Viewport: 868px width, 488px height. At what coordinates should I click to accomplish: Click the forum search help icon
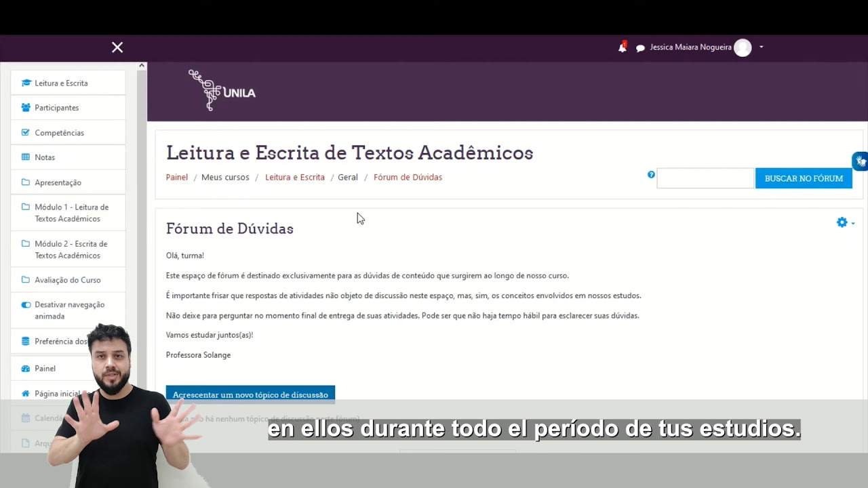pos(651,174)
